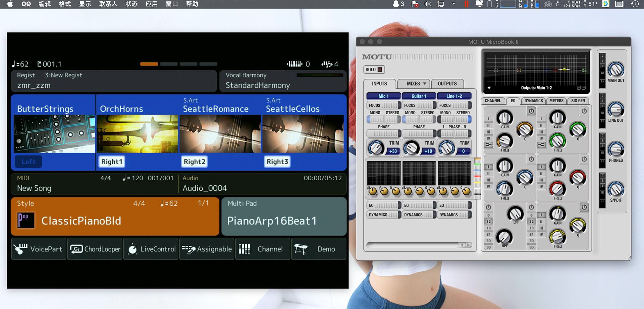
Task: Click orange EQ band power icon
Action: tap(531, 111)
